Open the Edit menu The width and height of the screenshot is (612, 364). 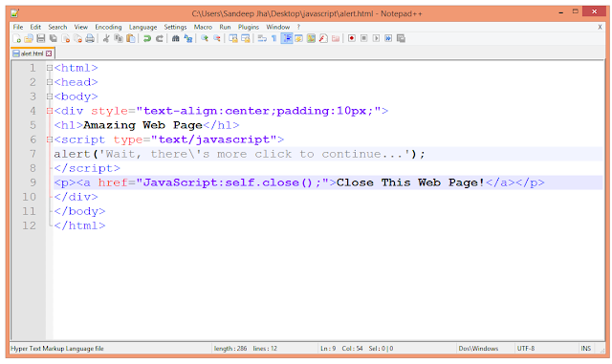click(x=35, y=27)
